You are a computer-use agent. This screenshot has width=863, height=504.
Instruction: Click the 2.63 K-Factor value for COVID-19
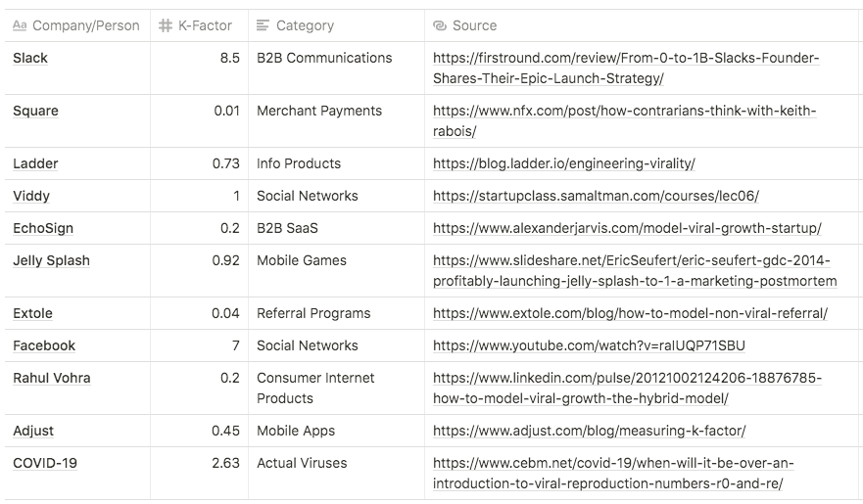(x=225, y=463)
